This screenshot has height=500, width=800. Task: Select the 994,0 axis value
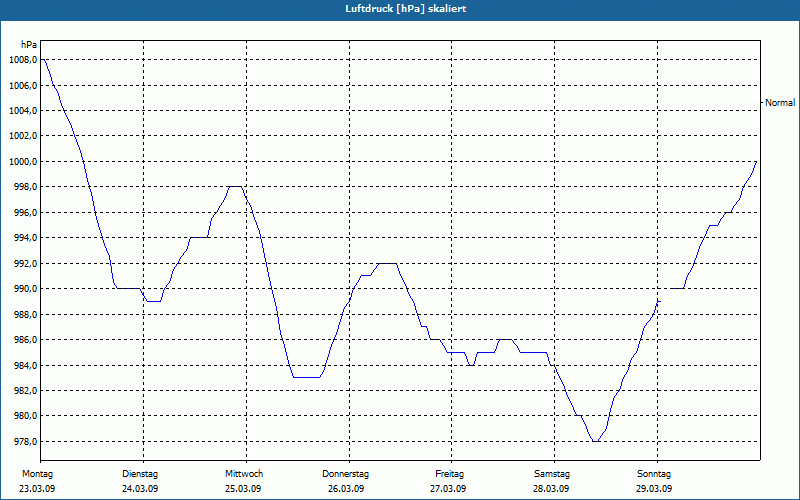pos(25,238)
